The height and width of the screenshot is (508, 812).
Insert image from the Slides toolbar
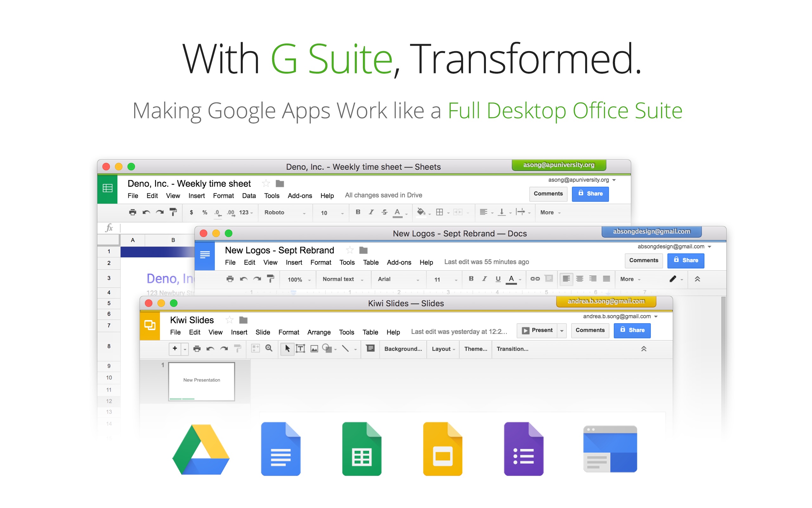(x=314, y=349)
